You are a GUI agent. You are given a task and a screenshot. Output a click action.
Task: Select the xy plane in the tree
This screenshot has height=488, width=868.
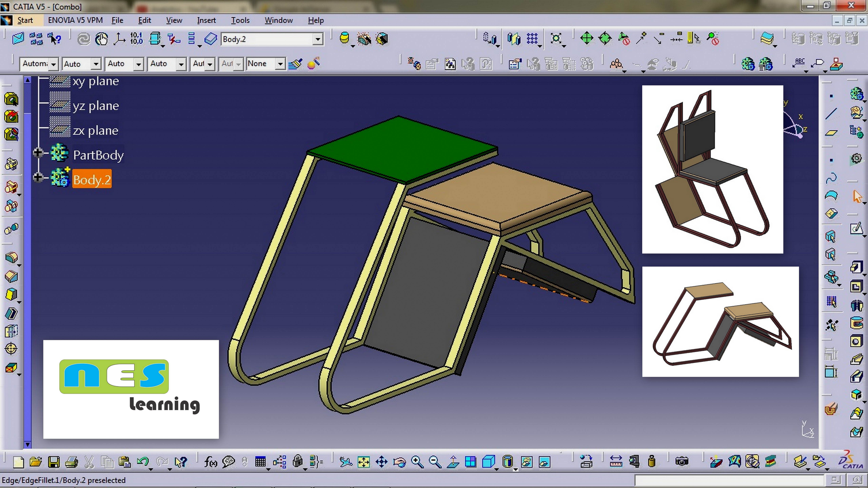tap(95, 81)
